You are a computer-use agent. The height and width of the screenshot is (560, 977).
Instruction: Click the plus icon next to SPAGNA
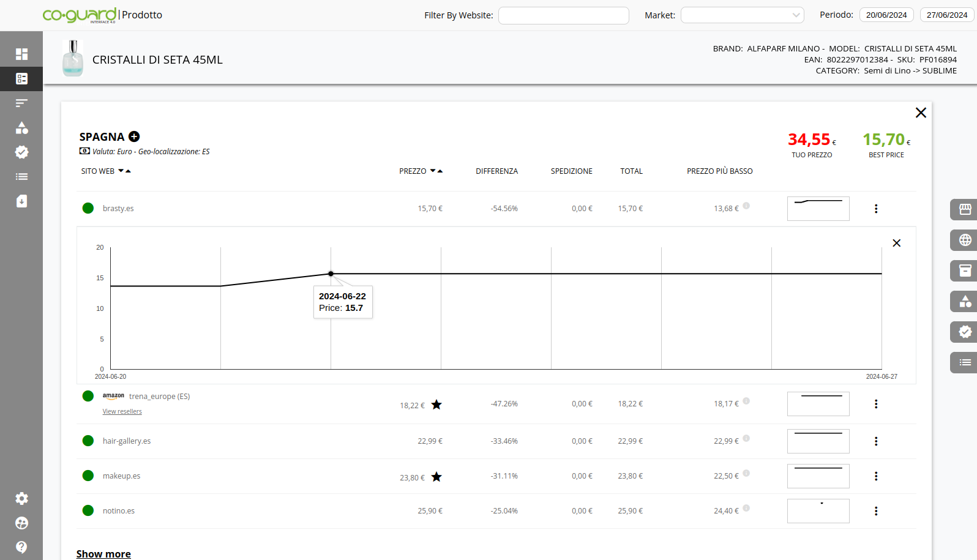[134, 136]
